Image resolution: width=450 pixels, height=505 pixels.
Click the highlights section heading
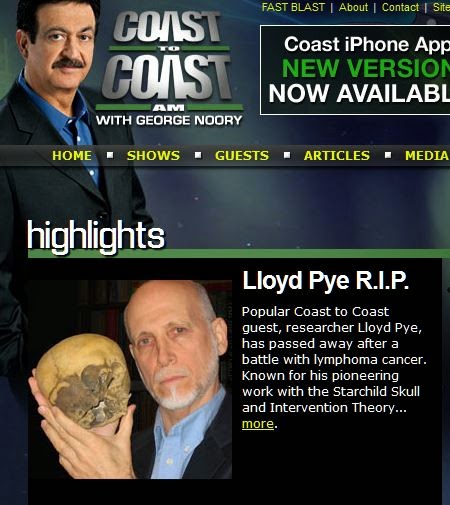pyautogui.click(x=96, y=237)
